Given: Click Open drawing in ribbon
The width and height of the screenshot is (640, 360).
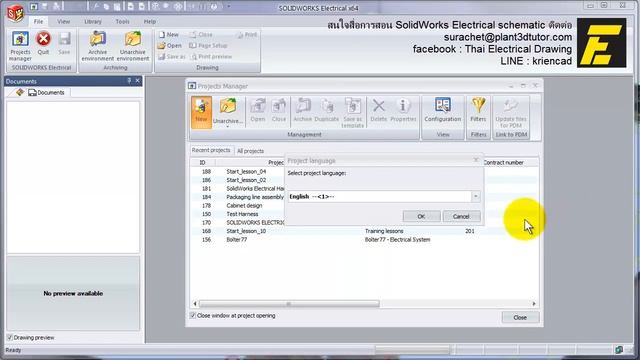Looking at the screenshot, I should pos(170,46).
